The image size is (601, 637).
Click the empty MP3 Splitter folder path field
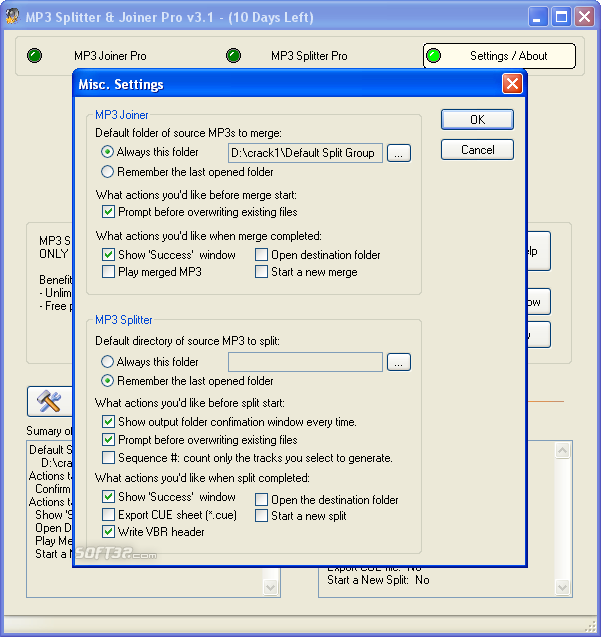point(305,362)
